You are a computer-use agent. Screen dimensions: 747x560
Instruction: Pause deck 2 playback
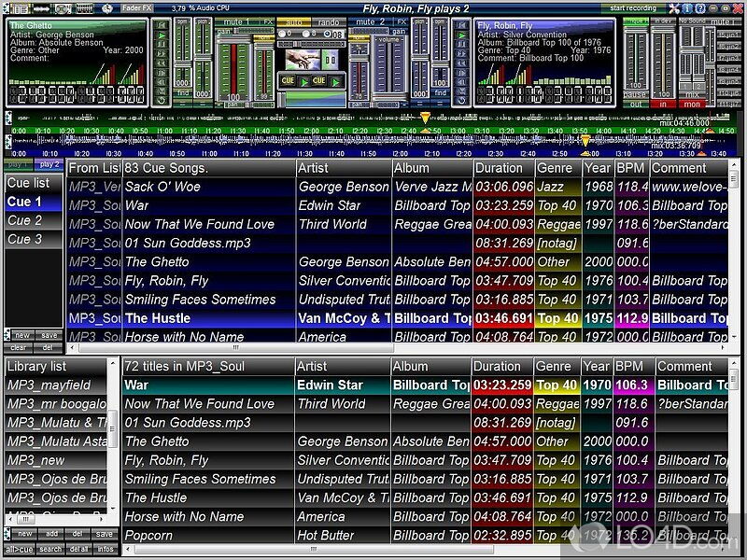tap(461, 44)
